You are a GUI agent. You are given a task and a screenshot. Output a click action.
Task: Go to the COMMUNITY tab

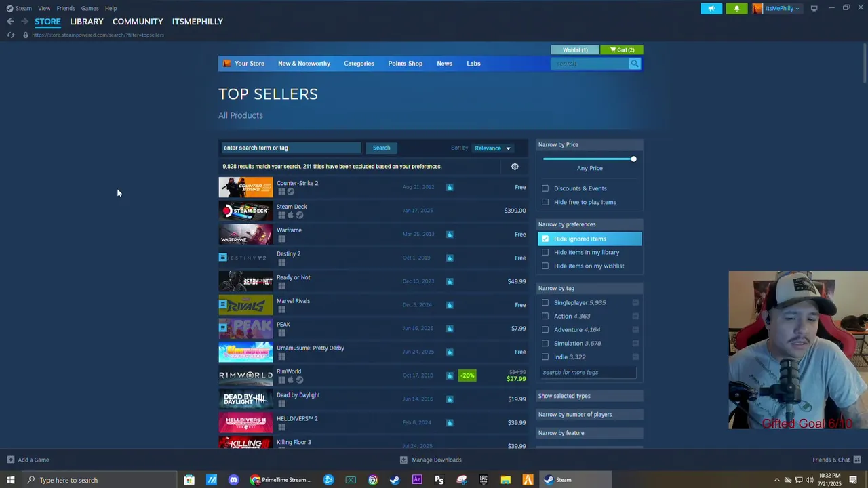[138, 22]
